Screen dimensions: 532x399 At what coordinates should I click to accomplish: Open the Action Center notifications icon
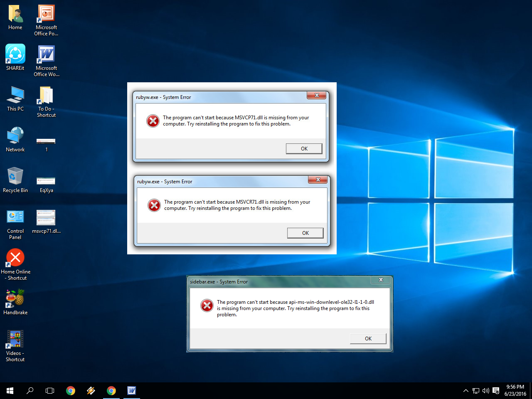[x=496, y=391]
